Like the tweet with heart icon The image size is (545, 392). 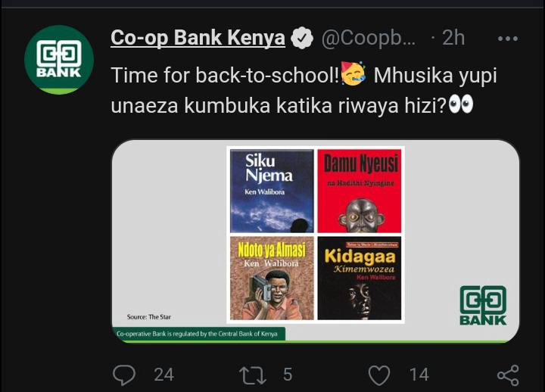379,375
